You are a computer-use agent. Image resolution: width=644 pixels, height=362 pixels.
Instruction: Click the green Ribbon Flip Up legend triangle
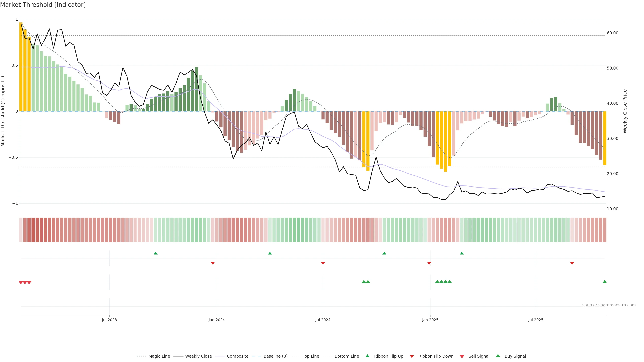coord(367,356)
